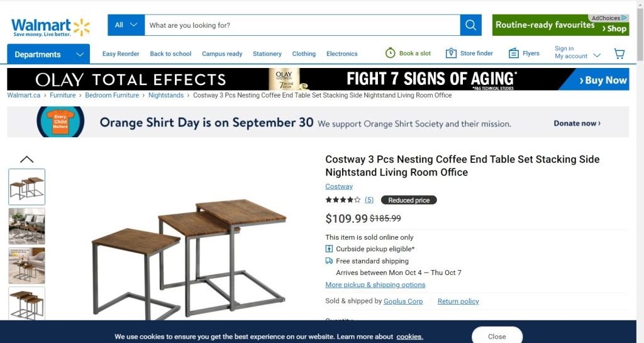Image resolution: width=644 pixels, height=343 pixels.
Task: Click the Store finder pin icon
Action: pyautogui.click(x=451, y=53)
